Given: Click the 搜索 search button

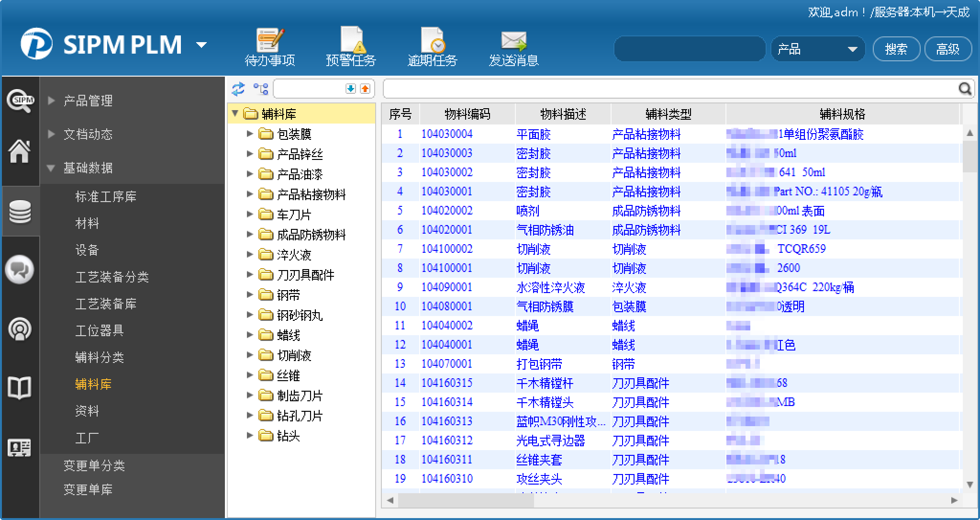Looking at the screenshot, I should (x=896, y=49).
